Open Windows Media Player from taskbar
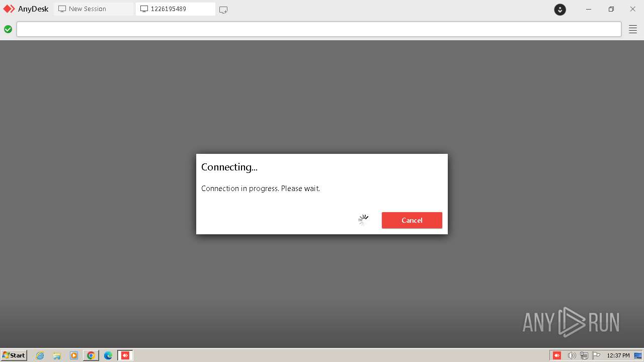644x362 pixels. coord(74,355)
